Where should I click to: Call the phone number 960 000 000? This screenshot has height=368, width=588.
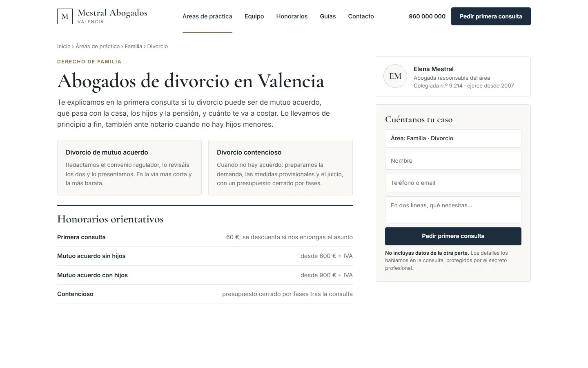[427, 16]
